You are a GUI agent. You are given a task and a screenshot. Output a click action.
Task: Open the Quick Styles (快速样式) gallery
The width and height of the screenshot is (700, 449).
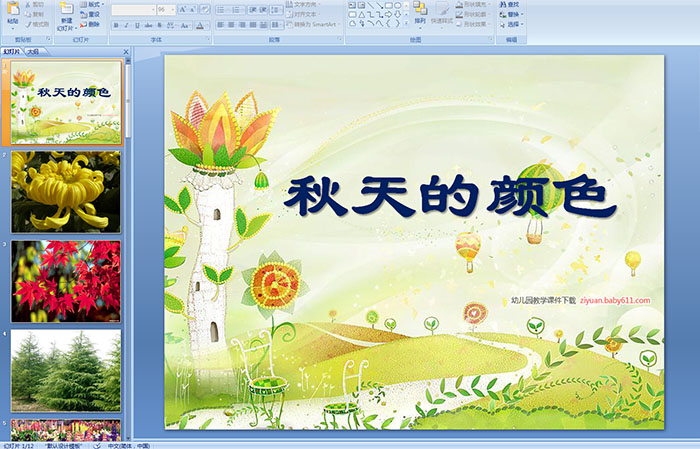click(x=442, y=14)
